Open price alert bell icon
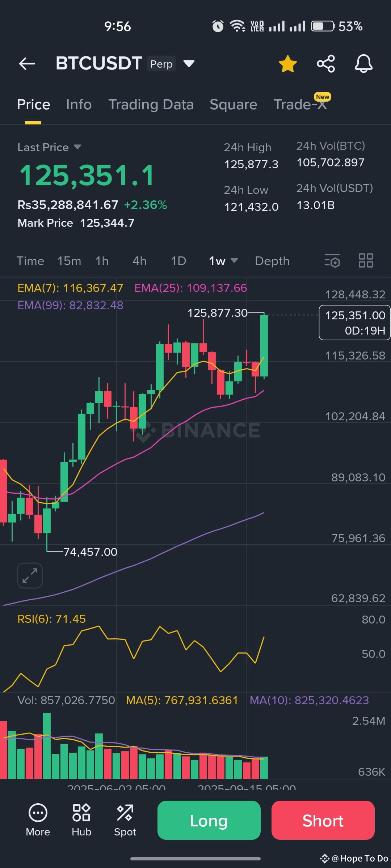The height and width of the screenshot is (868, 391). click(363, 64)
